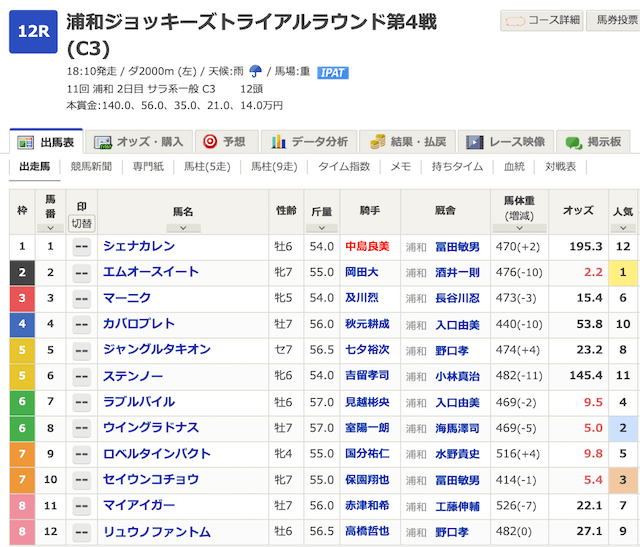The width and height of the screenshot is (640, 547).
Task: Open horse マイアイガー link
Action: [139, 505]
